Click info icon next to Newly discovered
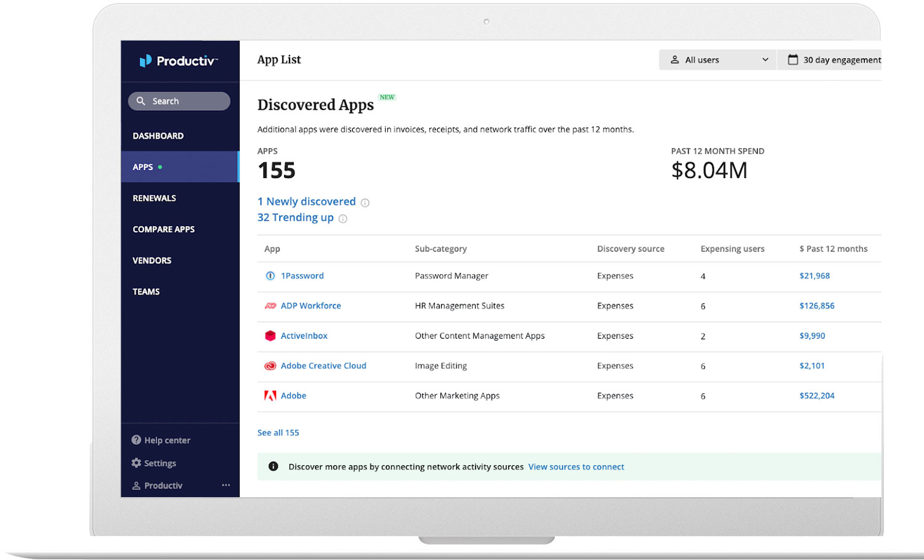 pyautogui.click(x=365, y=203)
